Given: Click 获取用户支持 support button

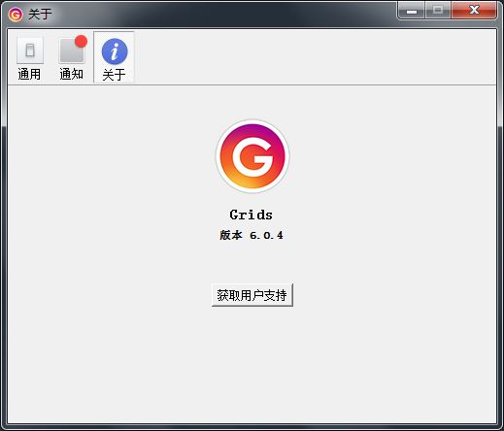Looking at the screenshot, I should 252,295.
